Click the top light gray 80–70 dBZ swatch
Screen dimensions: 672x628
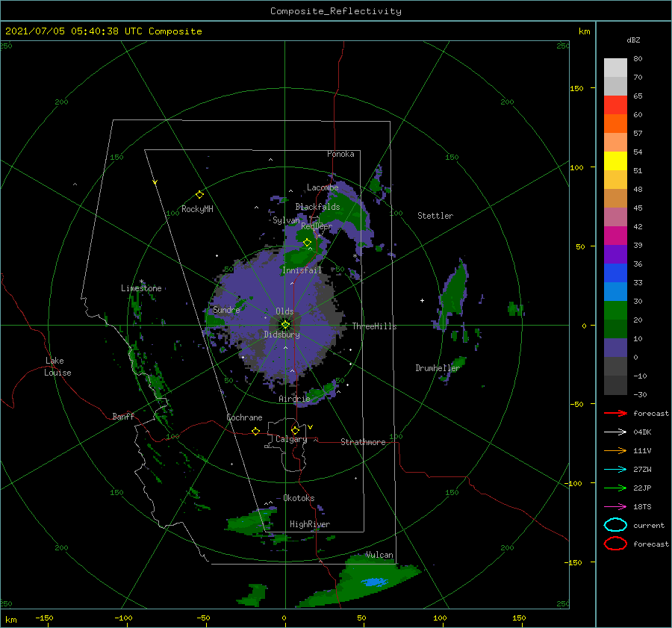coord(615,68)
